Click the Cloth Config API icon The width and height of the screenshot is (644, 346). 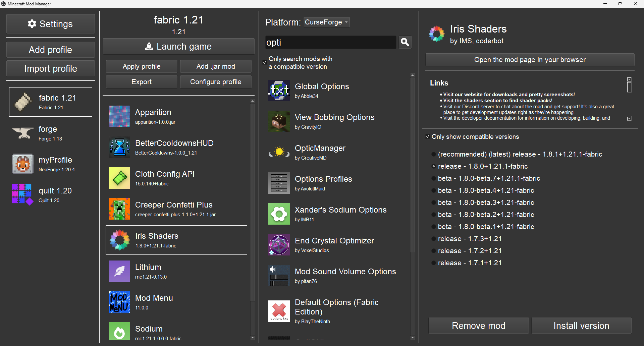point(119,178)
